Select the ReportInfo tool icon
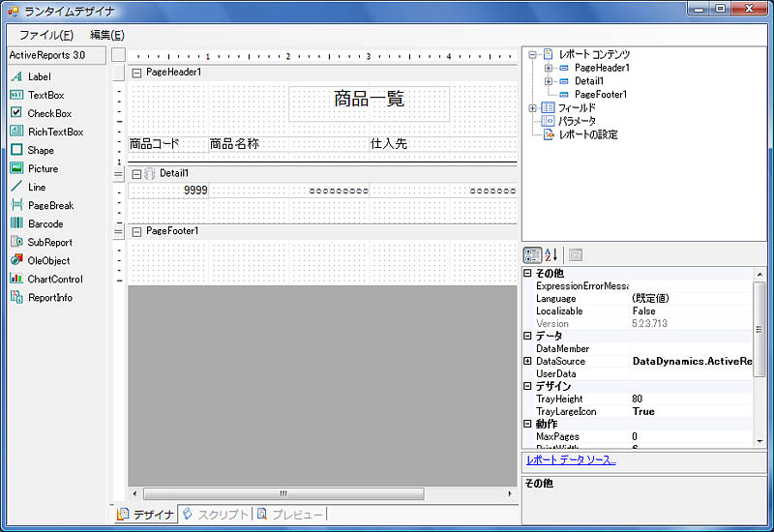 pos(16,297)
